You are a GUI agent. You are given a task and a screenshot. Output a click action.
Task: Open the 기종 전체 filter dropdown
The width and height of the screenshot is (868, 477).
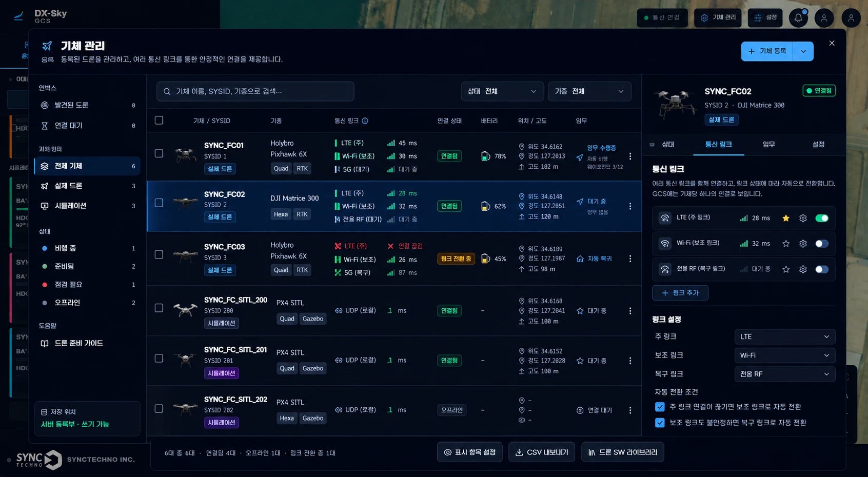click(589, 91)
